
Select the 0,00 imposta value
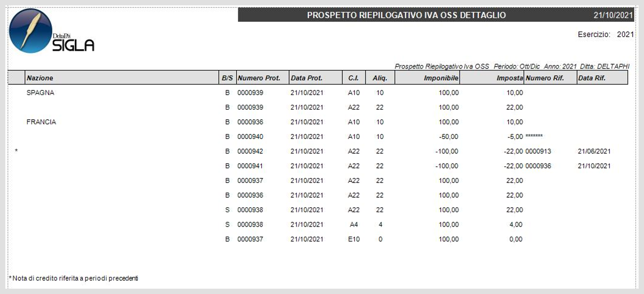(516, 239)
